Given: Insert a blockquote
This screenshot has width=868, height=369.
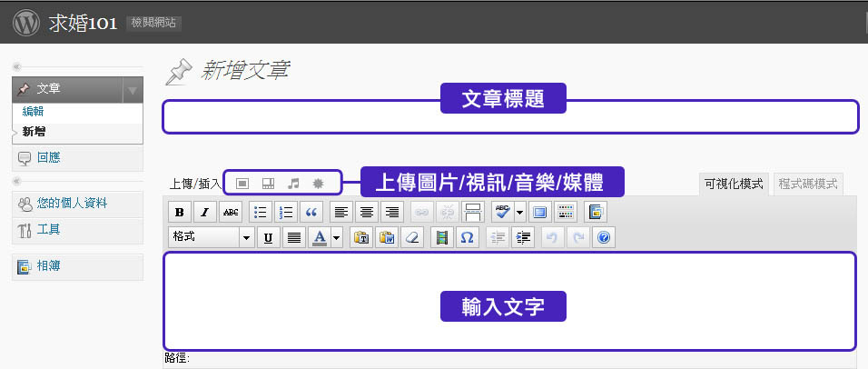Looking at the screenshot, I should [311, 213].
